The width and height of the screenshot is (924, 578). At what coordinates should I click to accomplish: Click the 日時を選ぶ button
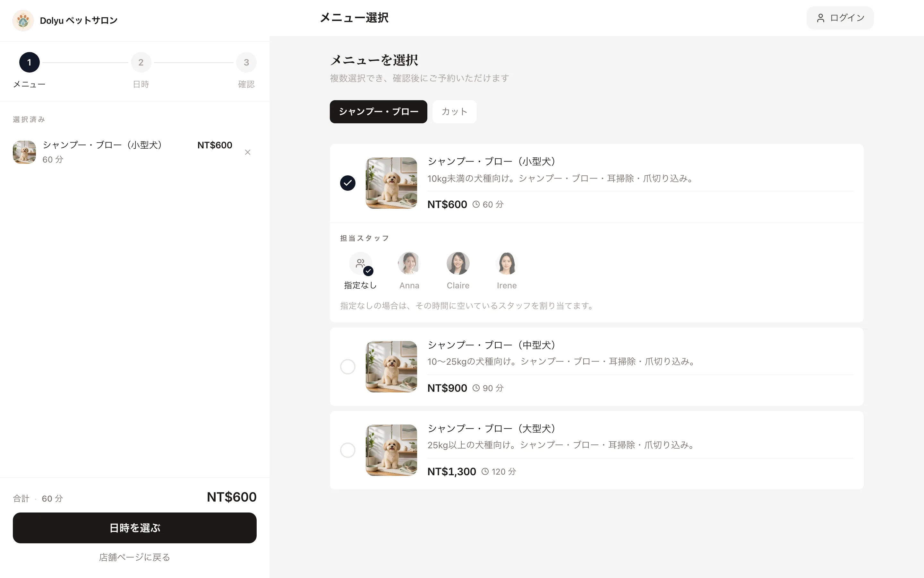coord(134,528)
